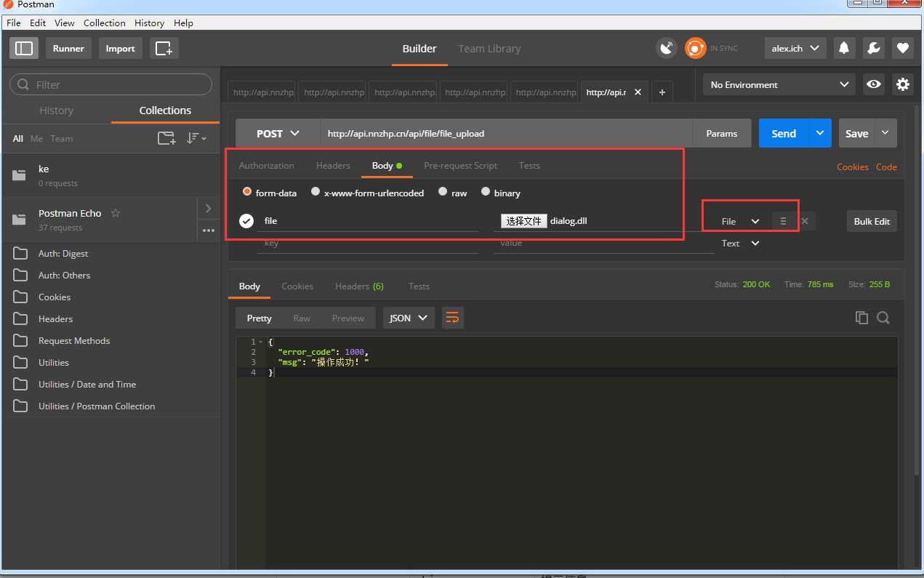Open notifications bell icon
The width and height of the screenshot is (924, 578).
[844, 48]
